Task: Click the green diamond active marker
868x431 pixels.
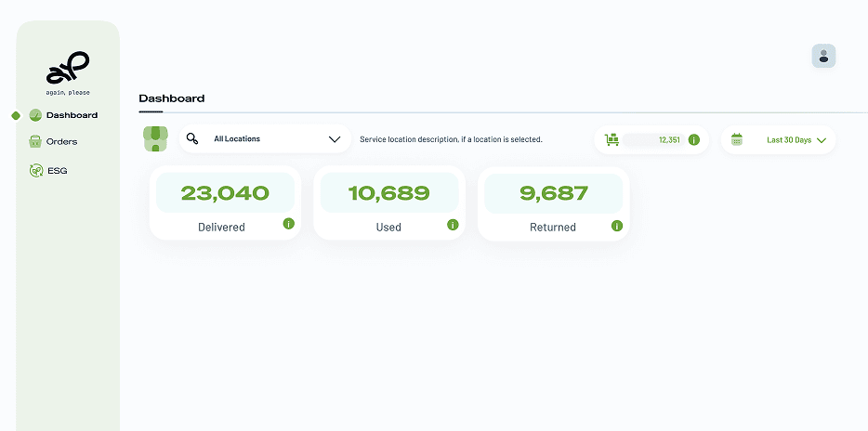Action: pyautogui.click(x=16, y=115)
